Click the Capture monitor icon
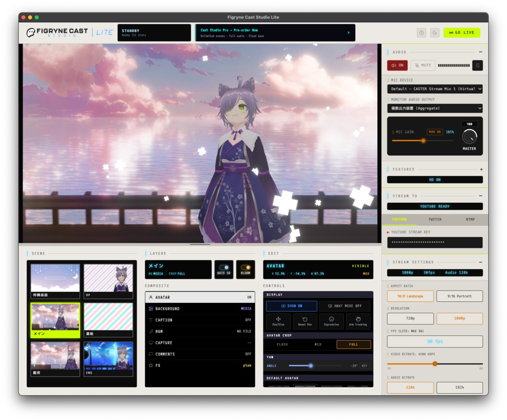This screenshot has width=507, height=420. click(x=151, y=342)
